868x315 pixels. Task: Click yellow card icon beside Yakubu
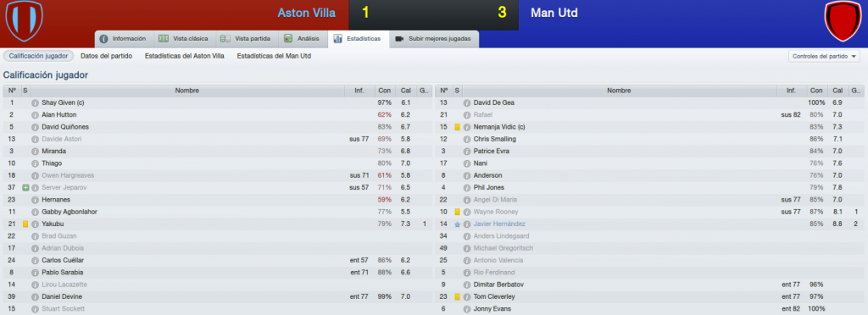click(25, 224)
